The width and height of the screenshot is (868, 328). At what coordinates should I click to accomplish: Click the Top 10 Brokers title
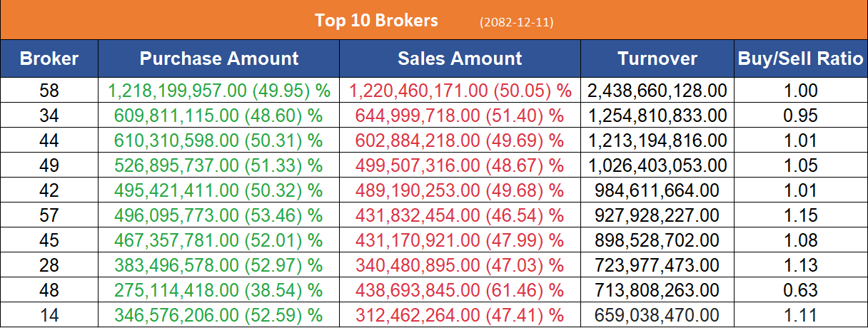(x=376, y=20)
